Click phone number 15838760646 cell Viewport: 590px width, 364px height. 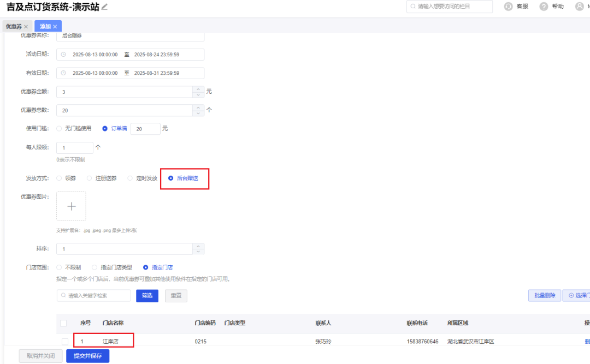click(x=422, y=342)
